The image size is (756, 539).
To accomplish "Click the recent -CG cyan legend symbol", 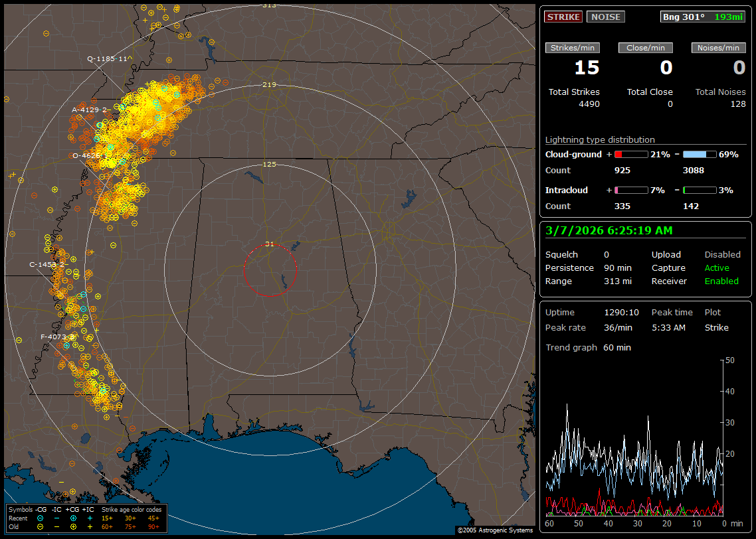I will click(40, 518).
